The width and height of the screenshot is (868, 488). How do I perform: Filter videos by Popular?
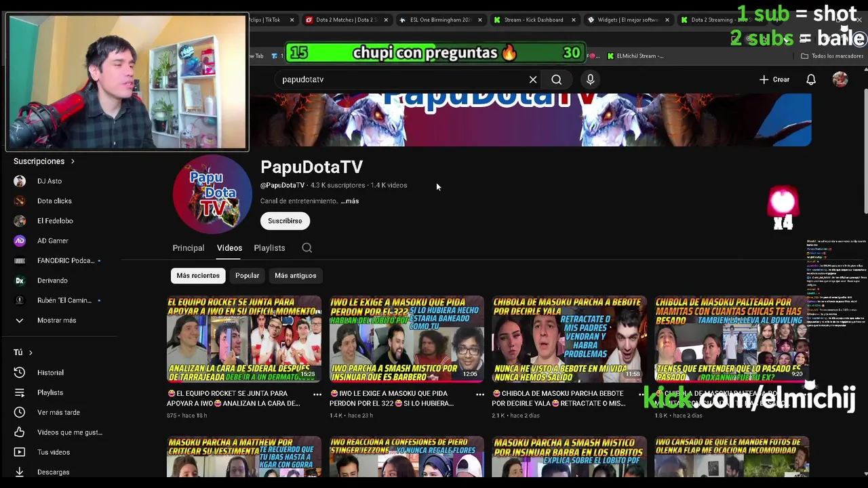point(247,276)
